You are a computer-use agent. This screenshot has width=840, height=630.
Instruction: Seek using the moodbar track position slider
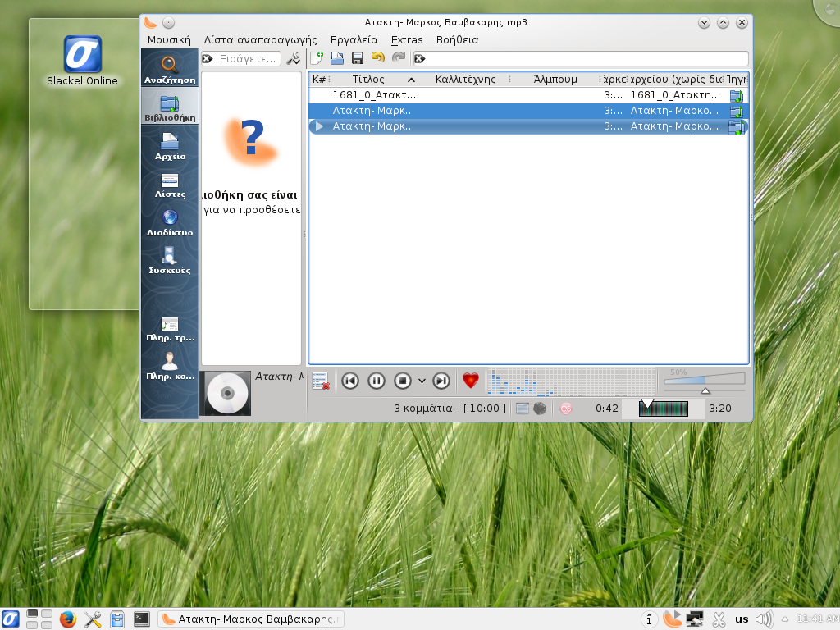[x=663, y=409]
